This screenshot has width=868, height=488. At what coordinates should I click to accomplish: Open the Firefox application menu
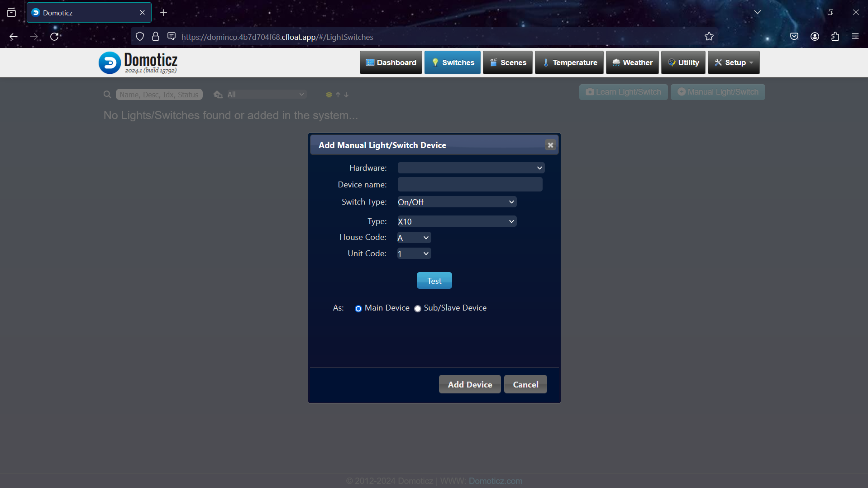pyautogui.click(x=855, y=37)
